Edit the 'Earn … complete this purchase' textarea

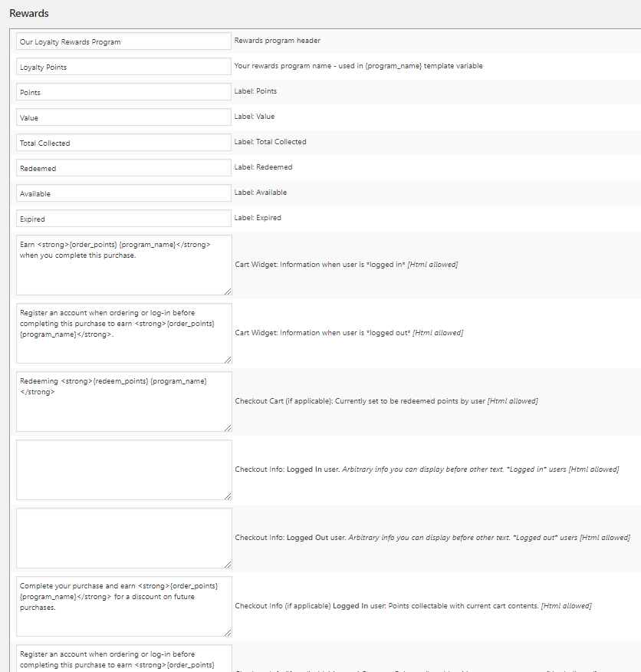[x=124, y=265]
